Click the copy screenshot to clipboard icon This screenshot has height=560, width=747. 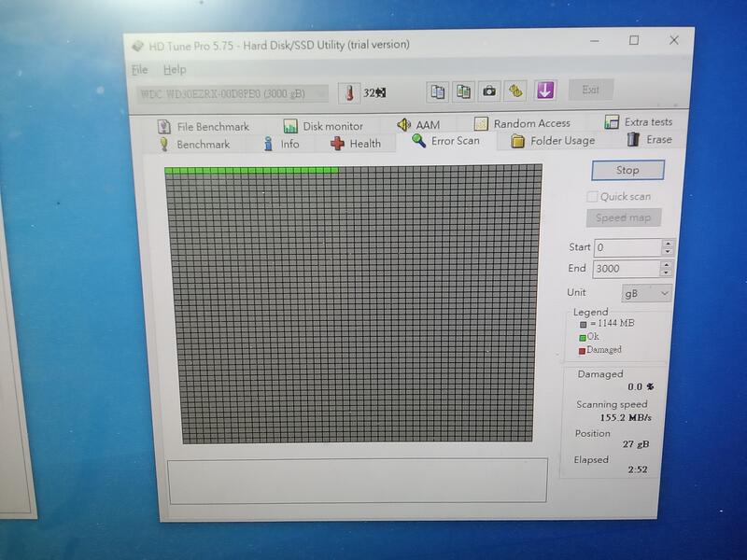(x=463, y=91)
